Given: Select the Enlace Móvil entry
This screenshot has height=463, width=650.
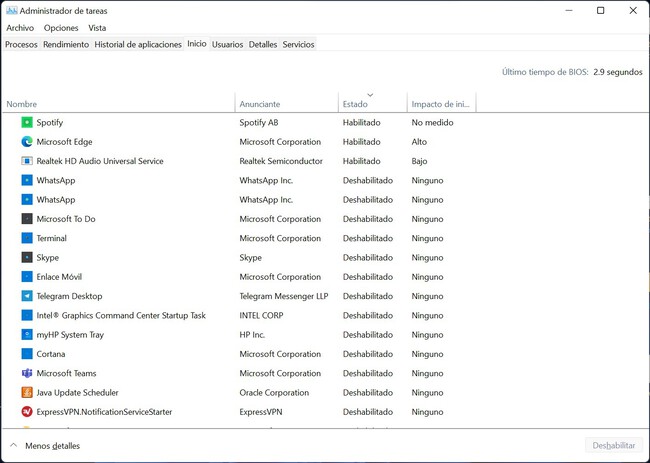Looking at the screenshot, I should 59,277.
